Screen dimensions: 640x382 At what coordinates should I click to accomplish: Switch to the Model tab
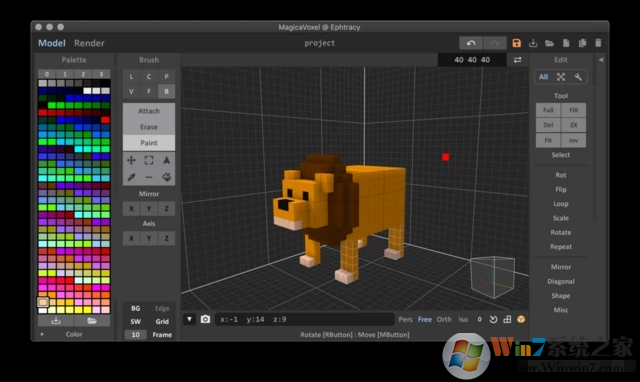(x=51, y=43)
